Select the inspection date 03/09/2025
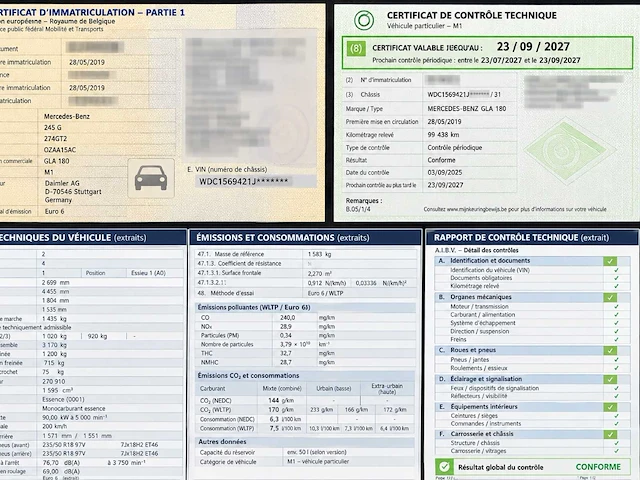Screen dimensions: 640x480 [x=444, y=173]
